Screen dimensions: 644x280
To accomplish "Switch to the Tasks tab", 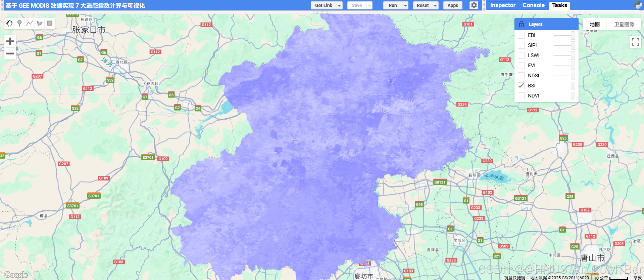I will (559, 5).
